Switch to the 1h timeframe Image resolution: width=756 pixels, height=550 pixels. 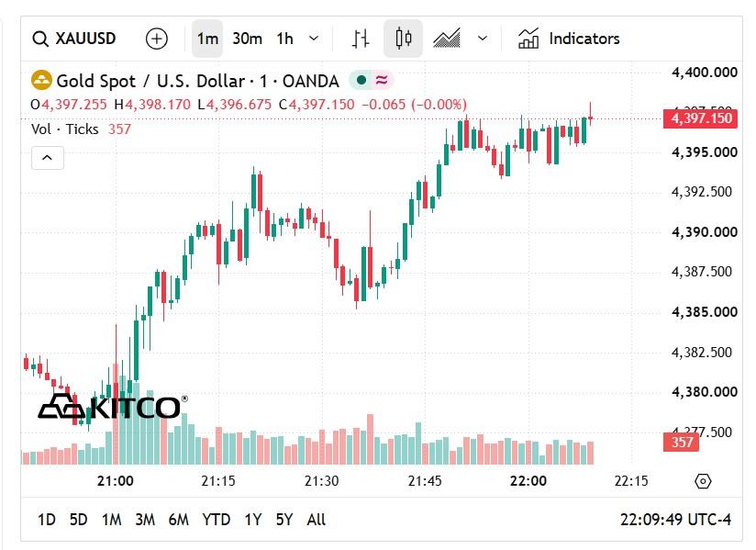(x=284, y=39)
